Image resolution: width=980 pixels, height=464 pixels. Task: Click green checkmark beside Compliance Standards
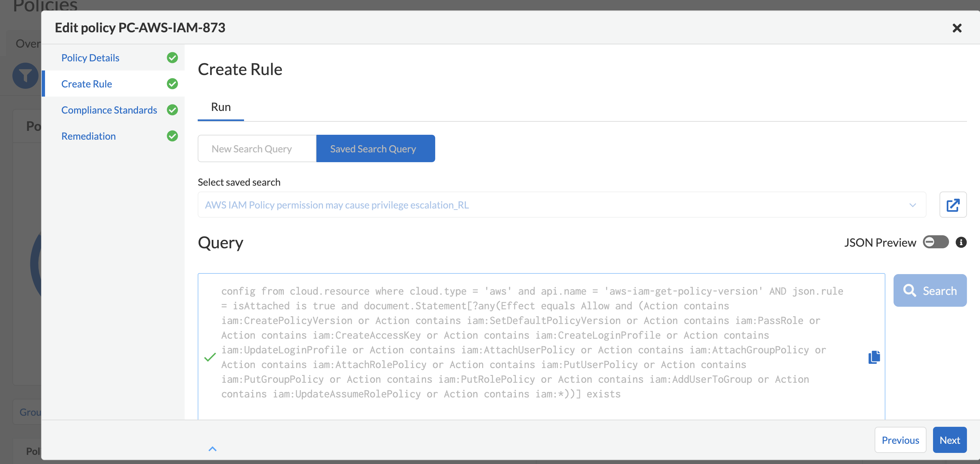pyautogui.click(x=172, y=110)
